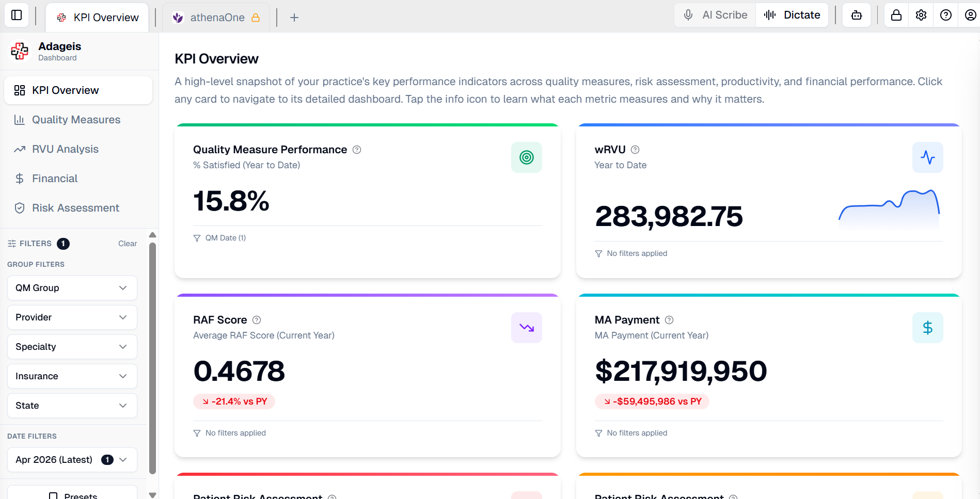Click No filters applied on MA Payment card
This screenshot has width=980, height=499.
(637, 433)
